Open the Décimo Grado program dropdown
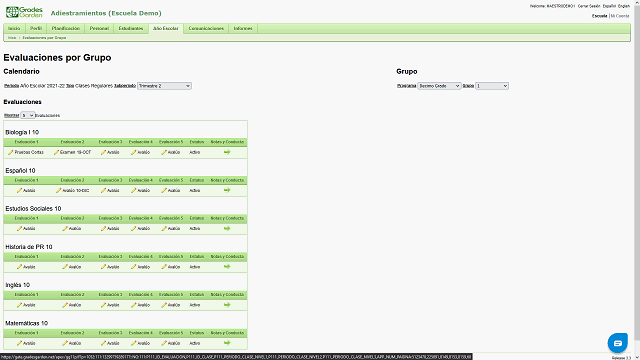This screenshot has height=360, width=640. point(439,86)
